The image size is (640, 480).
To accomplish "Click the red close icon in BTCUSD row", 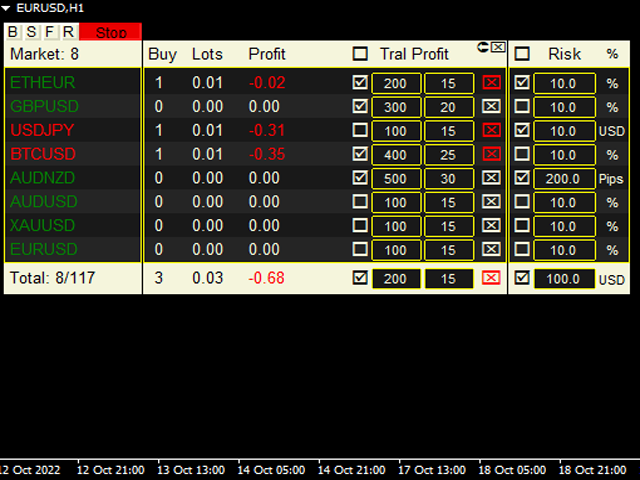I will [x=491, y=154].
